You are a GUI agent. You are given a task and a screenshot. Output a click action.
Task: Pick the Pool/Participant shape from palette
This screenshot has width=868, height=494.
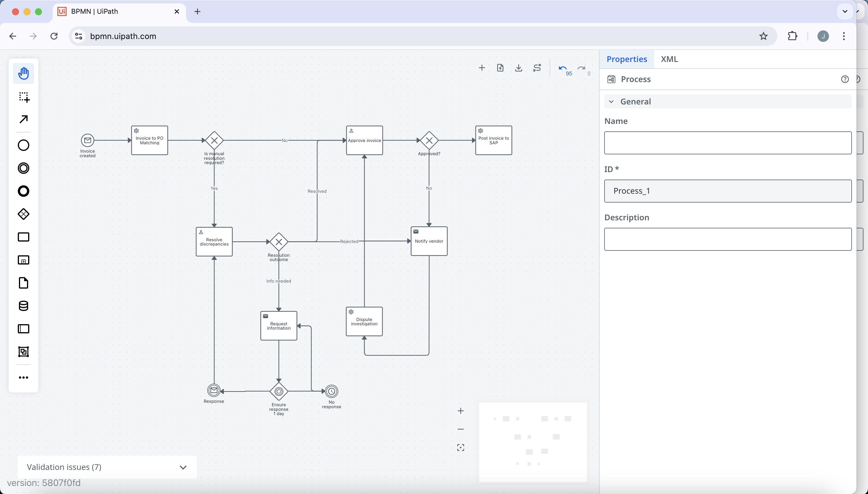[24, 328]
